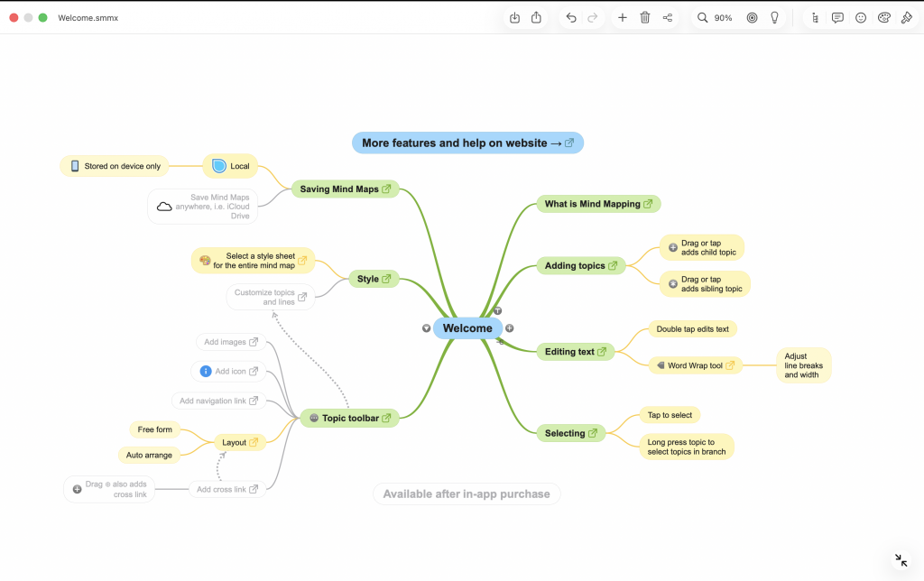Open the outline view icon
This screenshot has width=924, height=581.
coord(815,17)
